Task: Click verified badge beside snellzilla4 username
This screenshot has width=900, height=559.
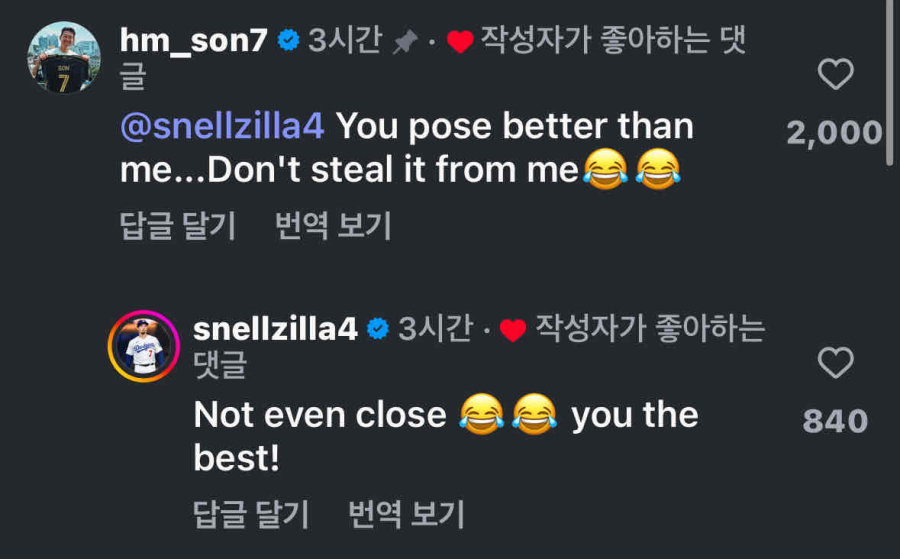Action: 378,330
